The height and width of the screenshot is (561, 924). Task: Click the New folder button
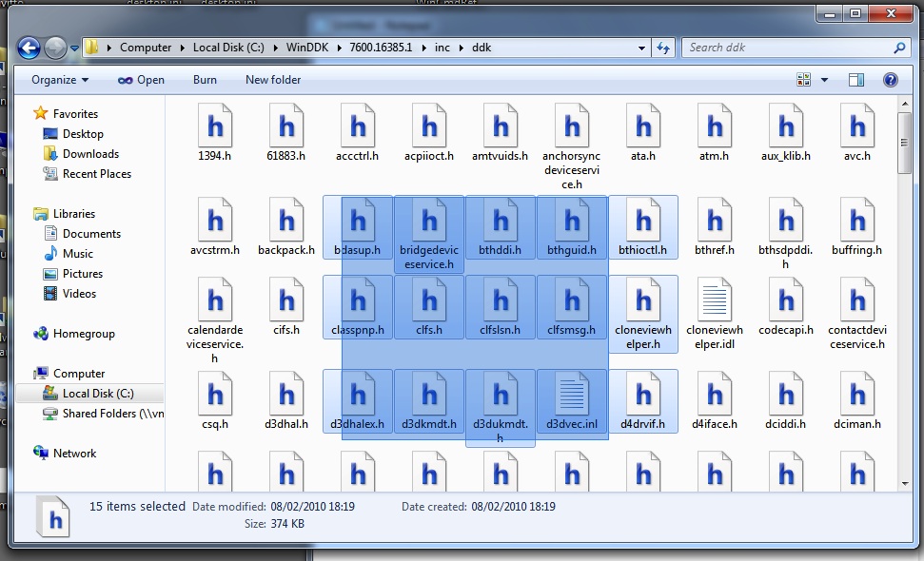tap(273, 80)
